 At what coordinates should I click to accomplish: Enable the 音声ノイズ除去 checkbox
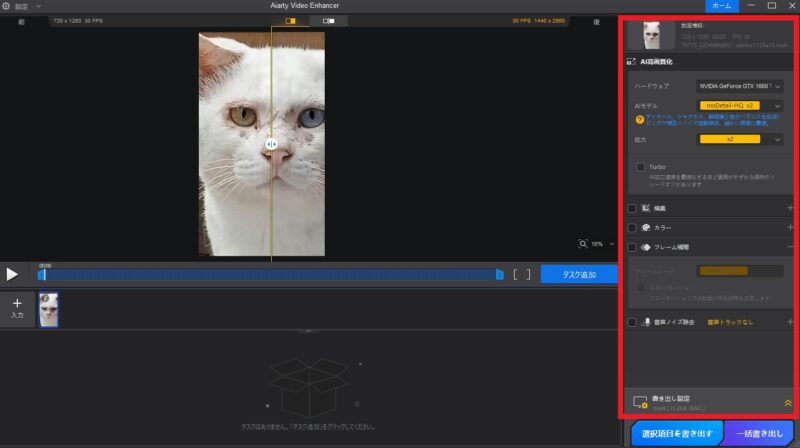(632, 322)
